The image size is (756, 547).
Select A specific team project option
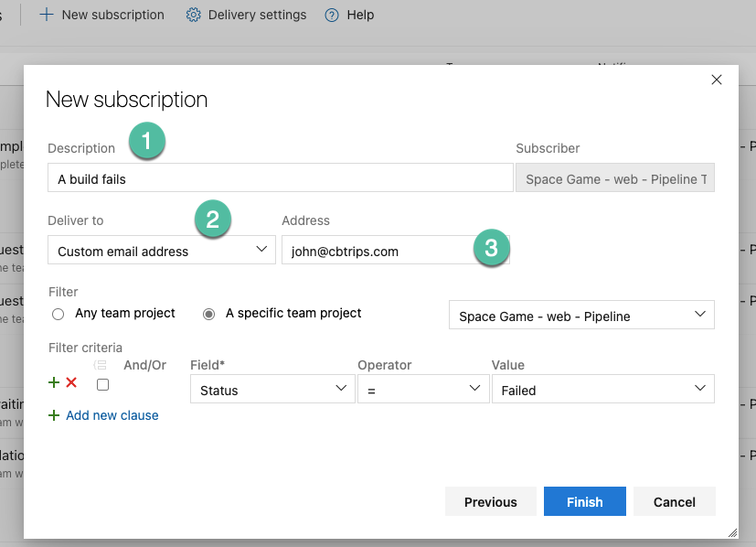[208, 314]
